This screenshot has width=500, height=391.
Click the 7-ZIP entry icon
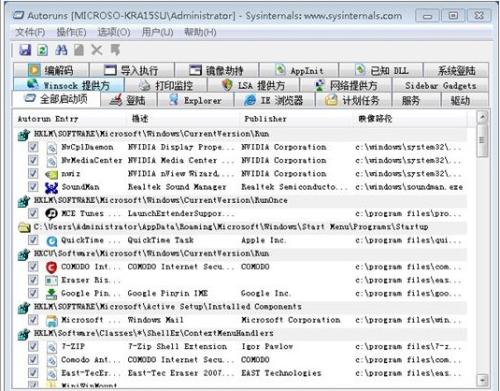[52, 347]
